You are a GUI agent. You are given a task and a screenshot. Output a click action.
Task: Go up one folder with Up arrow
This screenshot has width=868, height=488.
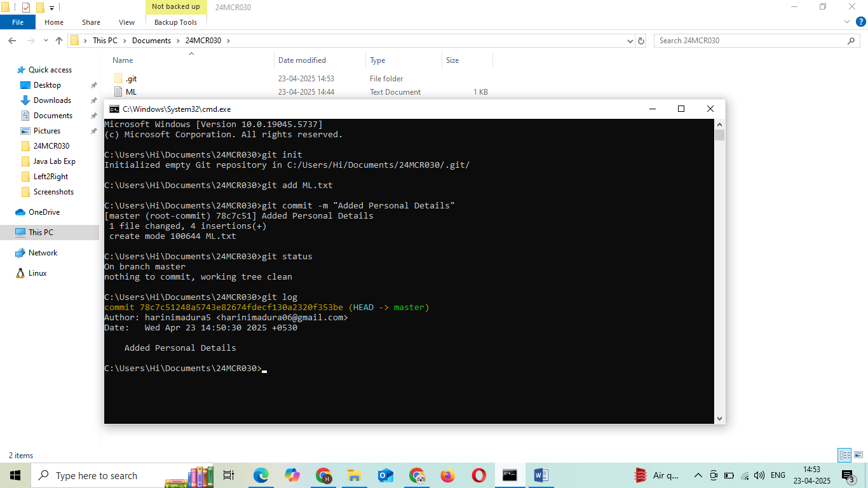tap(59, 41)
